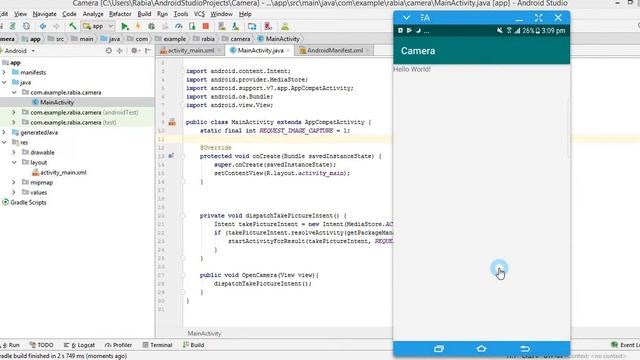Expand com.example.rabia.camera (test) package
640x360 pixels.
(x=14, y=122)
